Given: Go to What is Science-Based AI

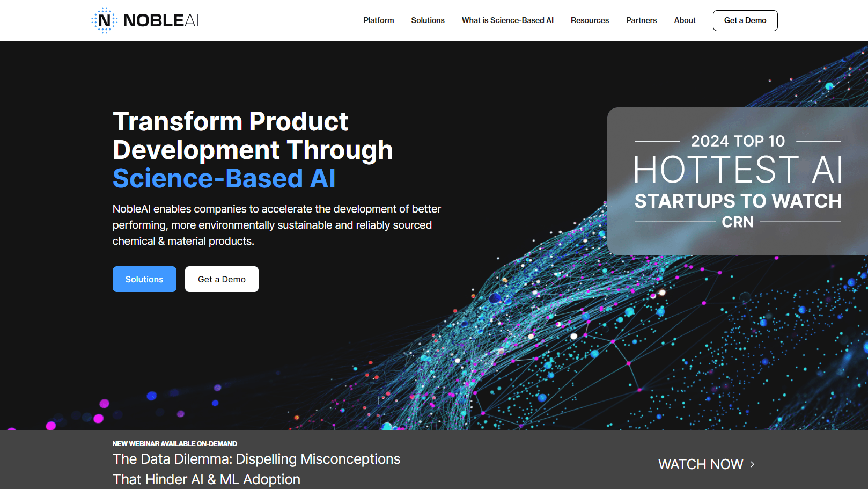Looking at the screenshot, I should point(507,20).
